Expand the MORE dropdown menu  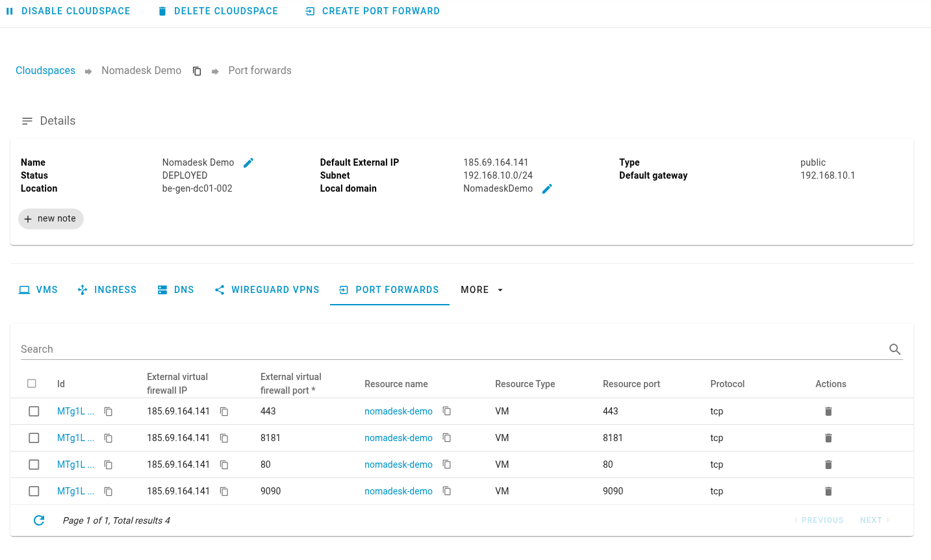tap(481, 290)
